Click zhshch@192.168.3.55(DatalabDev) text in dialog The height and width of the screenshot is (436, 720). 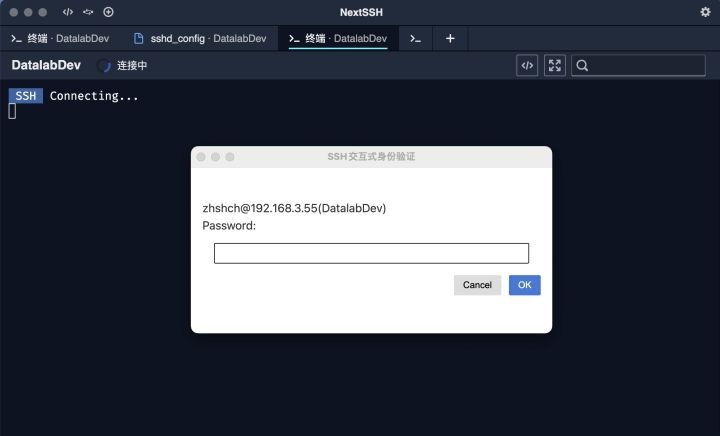tap(294, 208)
